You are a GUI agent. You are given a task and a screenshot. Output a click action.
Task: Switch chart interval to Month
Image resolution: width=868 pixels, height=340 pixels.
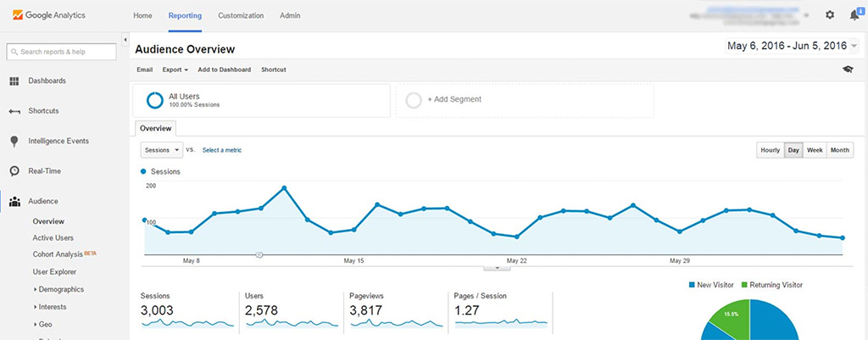point(839,150)
